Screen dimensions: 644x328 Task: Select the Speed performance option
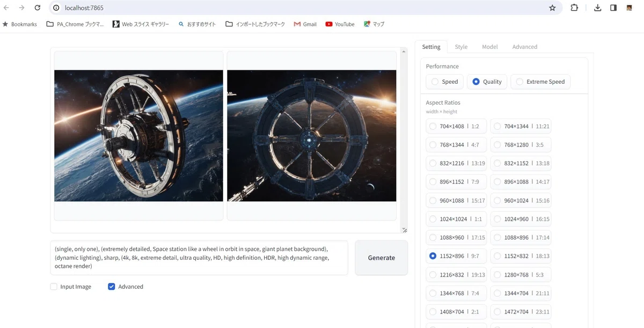click(444, 82)
